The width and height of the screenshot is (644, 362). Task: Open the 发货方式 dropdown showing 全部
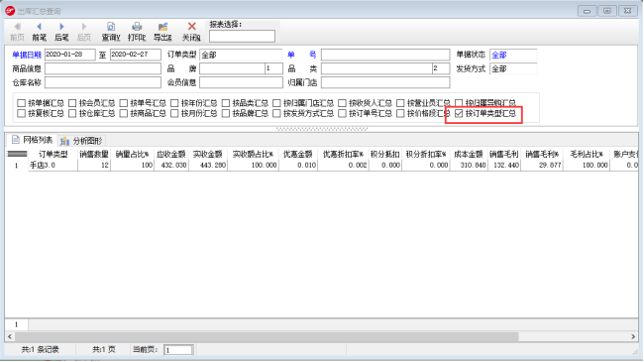(513, 68)
